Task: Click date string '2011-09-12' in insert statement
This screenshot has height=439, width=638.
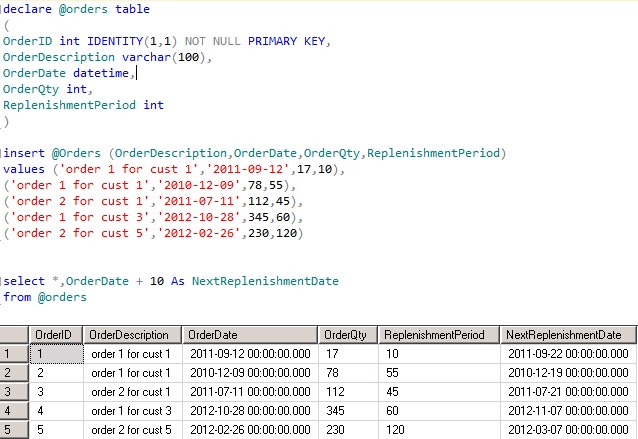Action: coord(248,169)
